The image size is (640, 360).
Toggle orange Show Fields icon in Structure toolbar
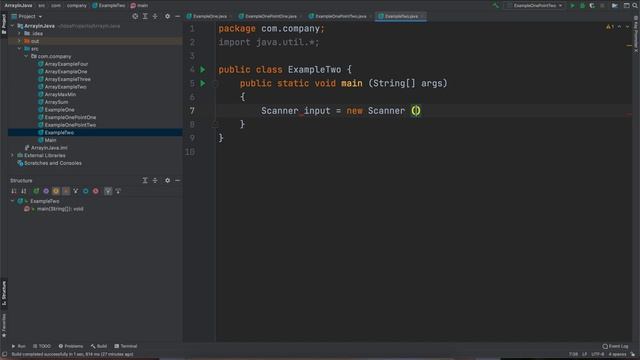[x=56, y=191]
